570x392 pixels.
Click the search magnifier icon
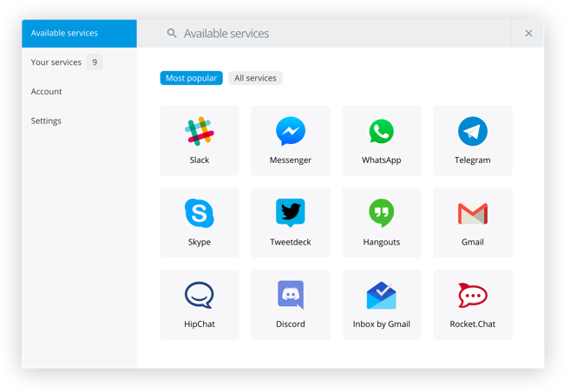[x=172, y=34]
